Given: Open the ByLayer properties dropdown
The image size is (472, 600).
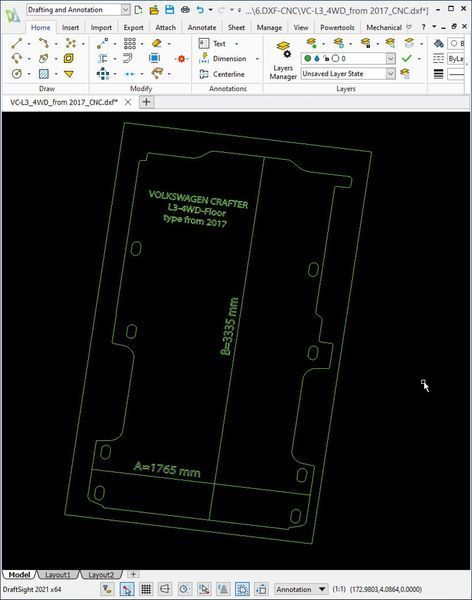Looking at the screenshot, I should click(456, 59).
